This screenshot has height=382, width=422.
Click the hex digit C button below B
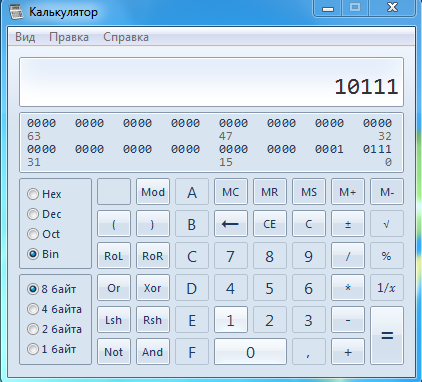click(192, 256)
